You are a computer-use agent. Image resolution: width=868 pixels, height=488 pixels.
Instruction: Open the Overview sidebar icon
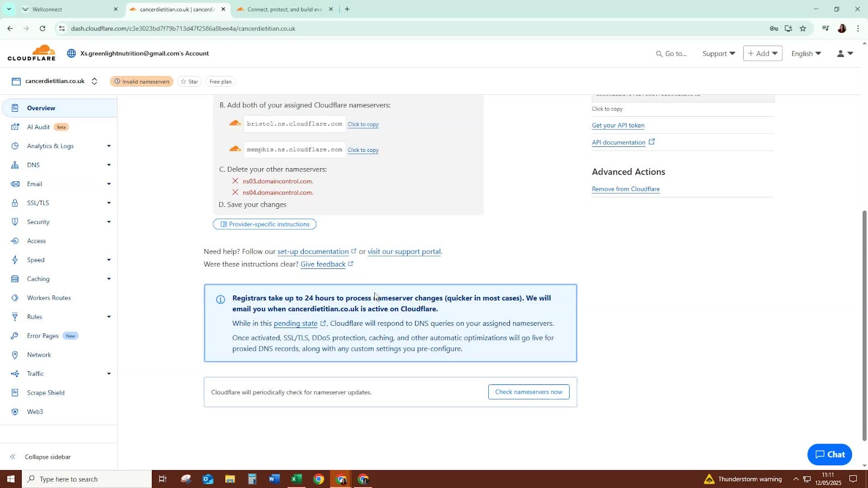coord(15,108)
